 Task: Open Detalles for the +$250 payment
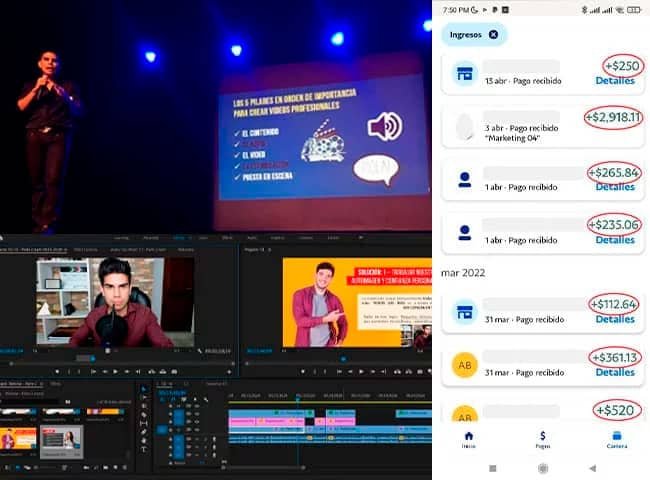614,80
